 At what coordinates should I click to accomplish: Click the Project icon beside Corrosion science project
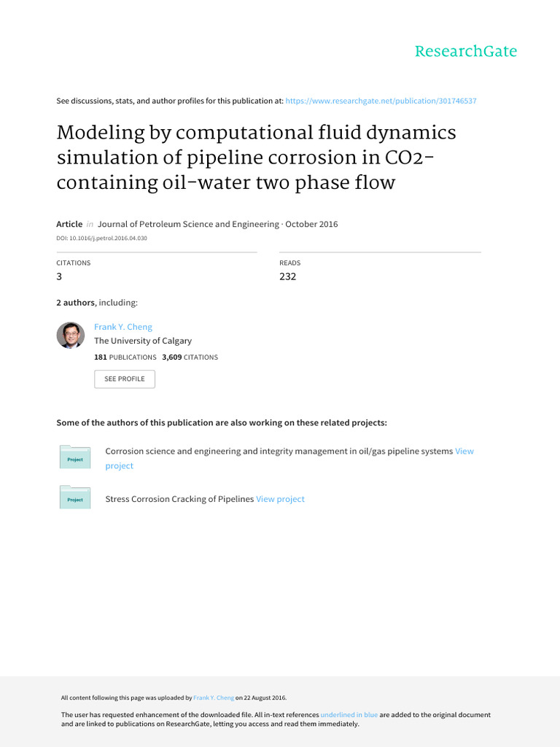(75, 457)
